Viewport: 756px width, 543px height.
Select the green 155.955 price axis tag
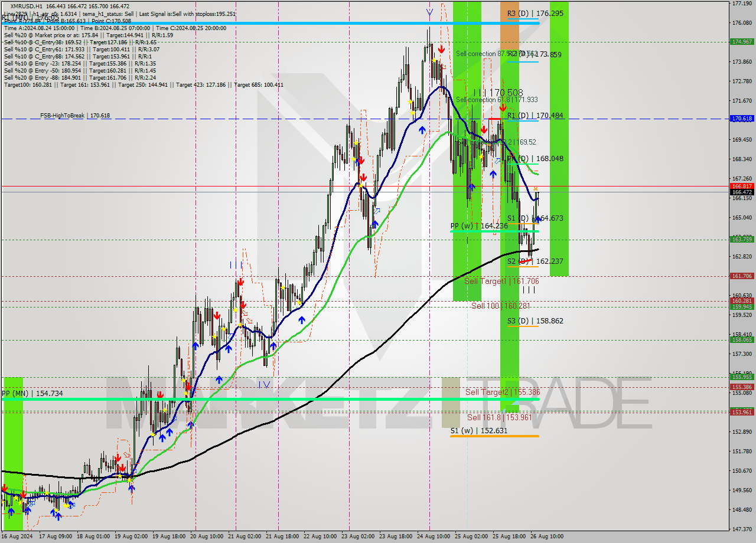point(742,377)
